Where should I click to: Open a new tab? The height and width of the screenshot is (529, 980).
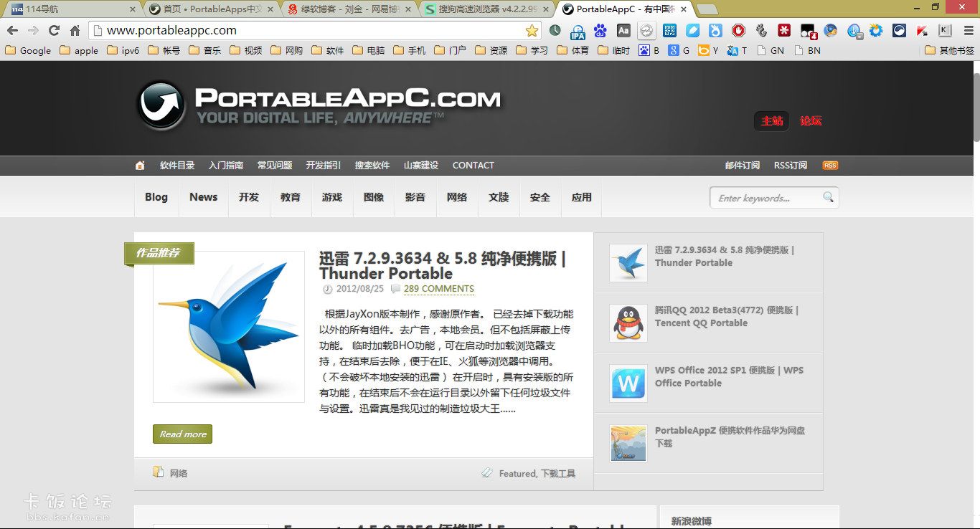click(x=706, y=9)
